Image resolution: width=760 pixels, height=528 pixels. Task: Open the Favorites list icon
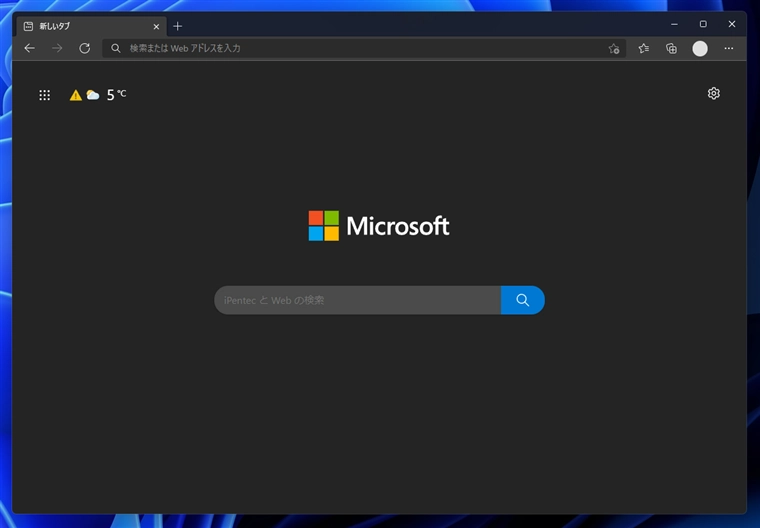click(x=644, y=48)
